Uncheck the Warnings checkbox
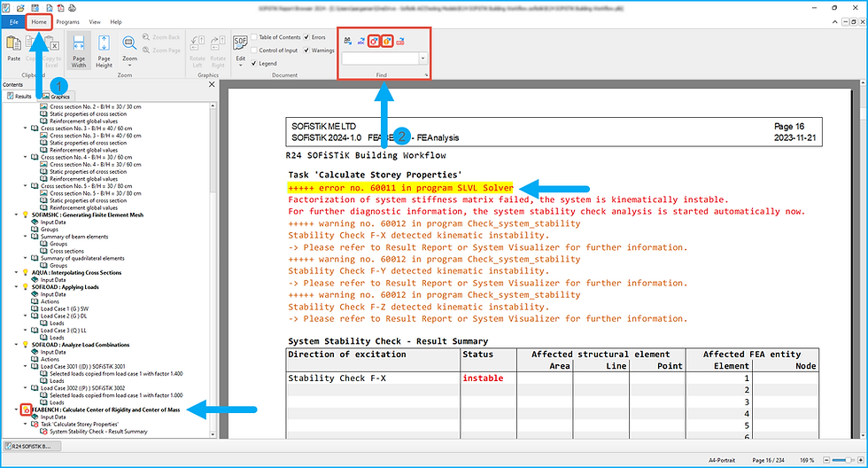The height and width of the screenshot is (468, 868). tap(306, 50)
